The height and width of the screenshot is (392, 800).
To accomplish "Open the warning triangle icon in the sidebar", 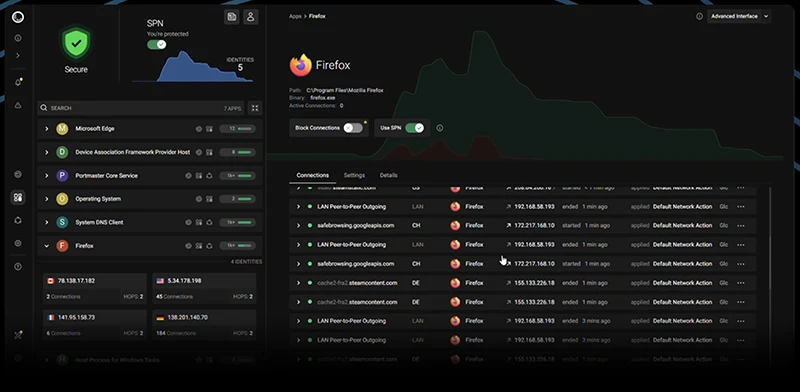I will [x=18, y=105].
